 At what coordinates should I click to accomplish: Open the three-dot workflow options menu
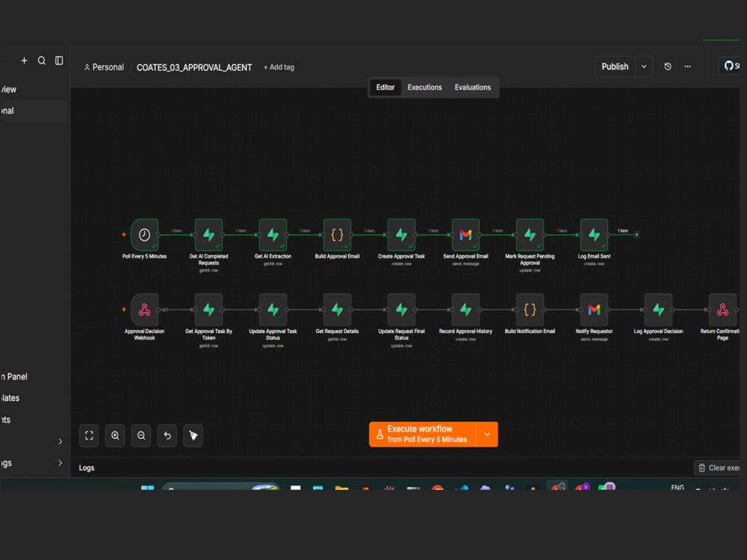(687, 66)
